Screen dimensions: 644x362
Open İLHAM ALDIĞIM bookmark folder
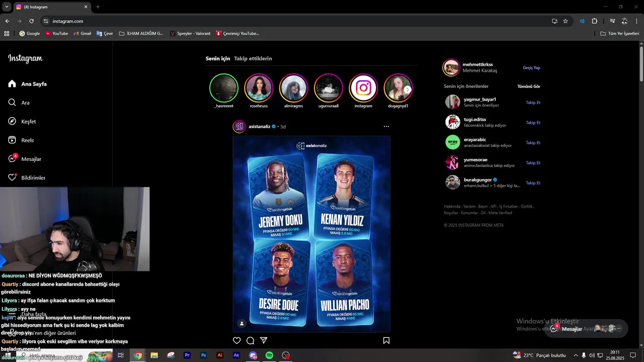(141, 34)
